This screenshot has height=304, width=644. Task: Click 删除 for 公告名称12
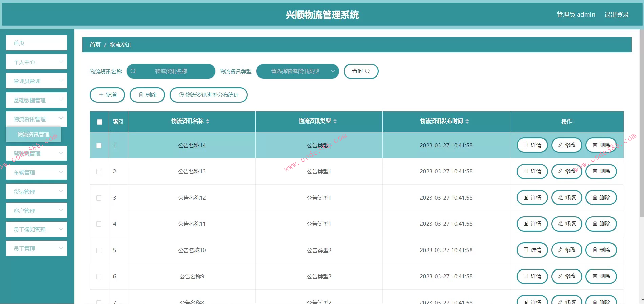601,198
